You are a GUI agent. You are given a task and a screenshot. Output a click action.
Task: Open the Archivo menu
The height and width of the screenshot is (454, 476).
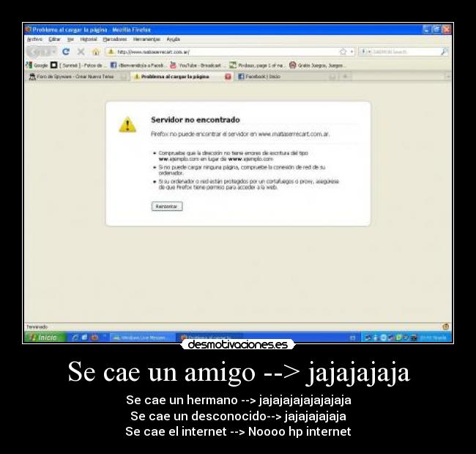coord(34,40)
